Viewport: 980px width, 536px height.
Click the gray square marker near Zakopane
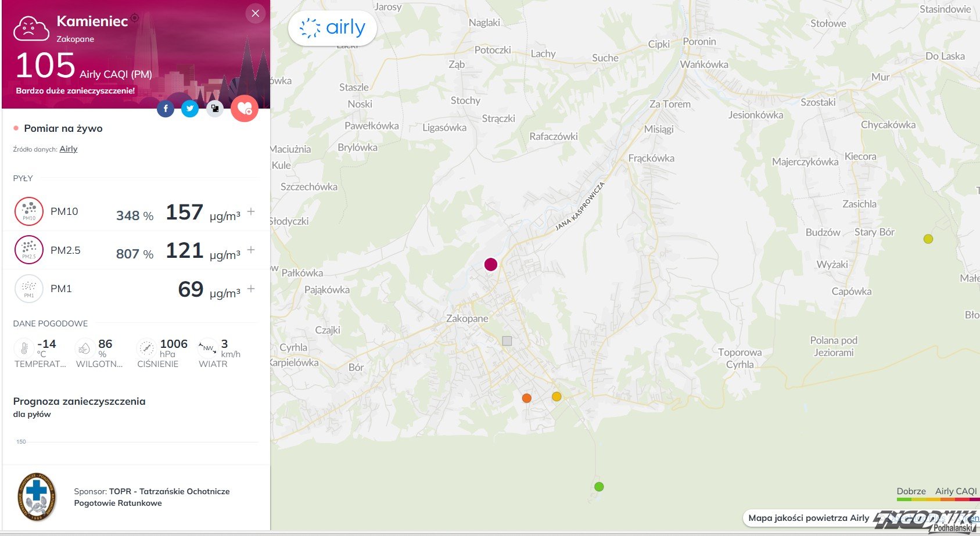coord(507,341)
